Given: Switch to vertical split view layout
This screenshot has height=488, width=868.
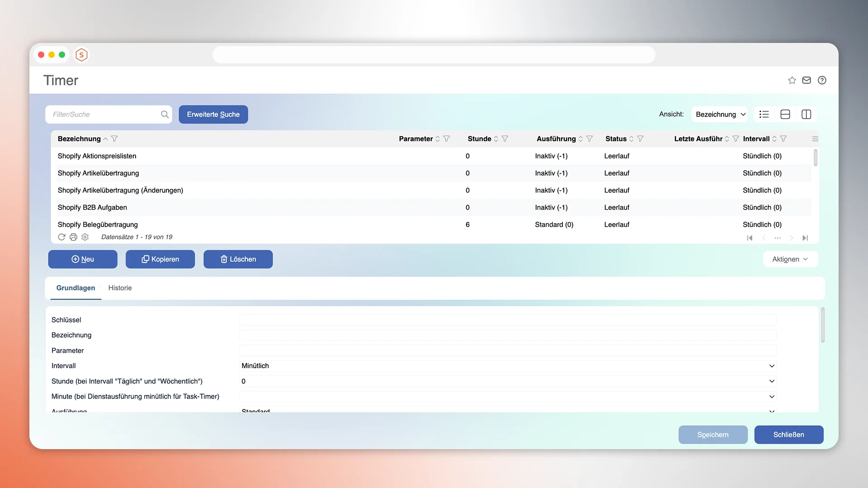Looking at the screenshot, I should tap(807, 114).
